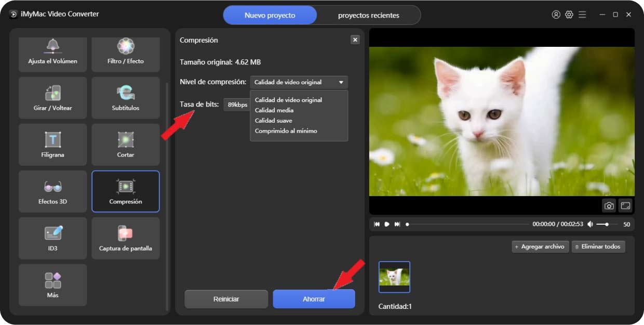Open the Girar / Voltear tool
The image size is (644, 325).
click(52, 98)
